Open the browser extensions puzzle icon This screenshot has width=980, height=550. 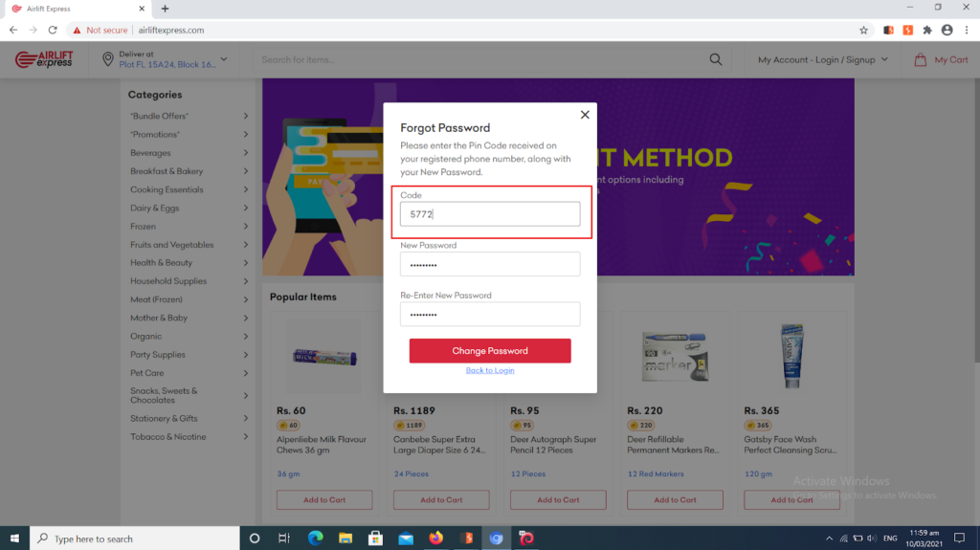926,31
